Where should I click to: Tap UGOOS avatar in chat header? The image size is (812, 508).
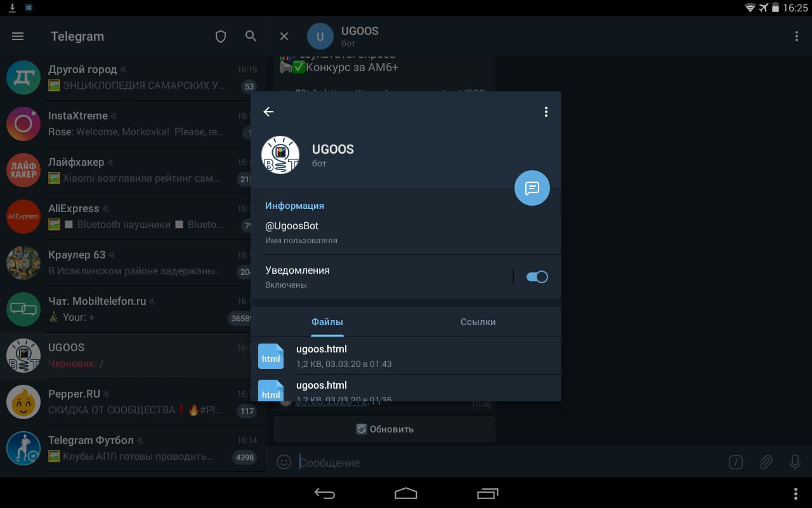pyautogui.click(x=320, y=36)
